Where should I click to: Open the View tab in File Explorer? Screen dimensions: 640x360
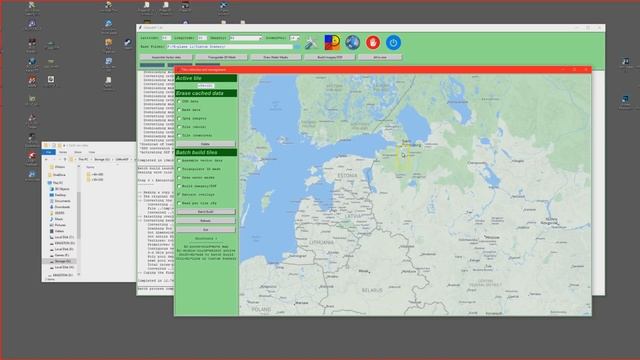(92, 152)
